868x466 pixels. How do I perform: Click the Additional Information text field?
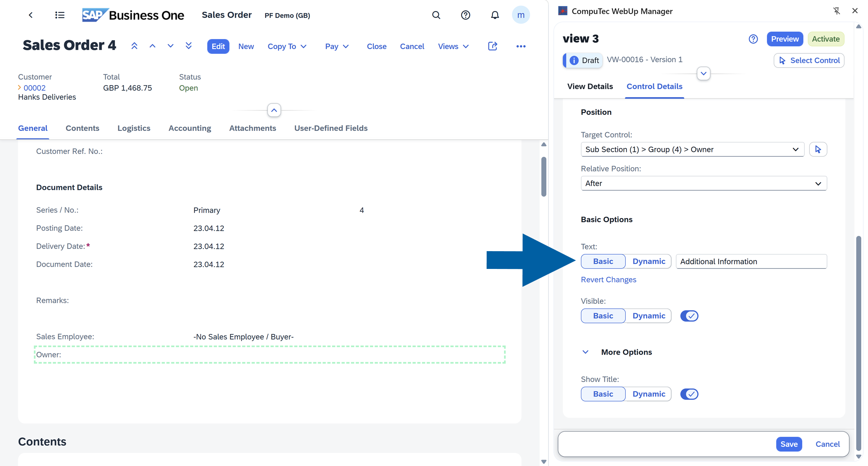(x=751, y=261)
